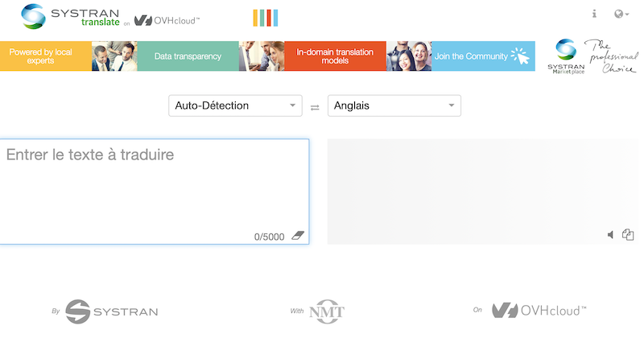Play translation audio with speaker icon
Image resolution: width=644 pixels, height=338 pixels.
pyautogui.click(x=611, y=234)
